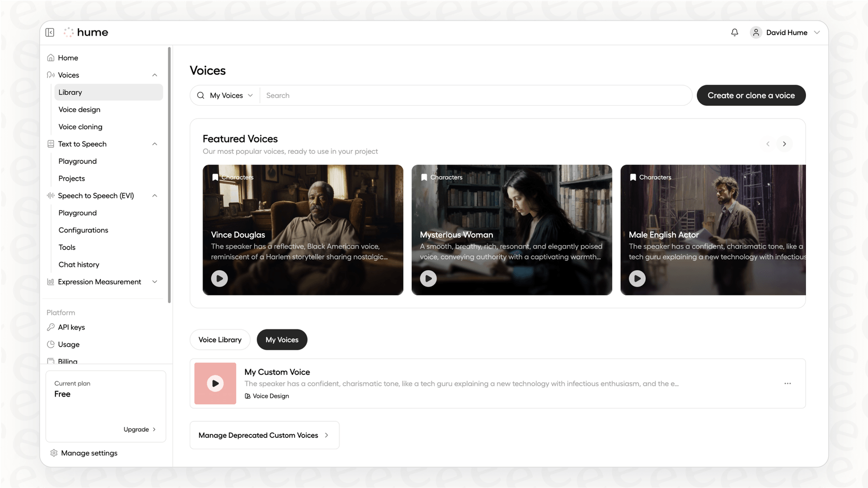This screenshot has width=868, height=488.
Task: Play the Vince Douglas voice preview
Action: 219,278
